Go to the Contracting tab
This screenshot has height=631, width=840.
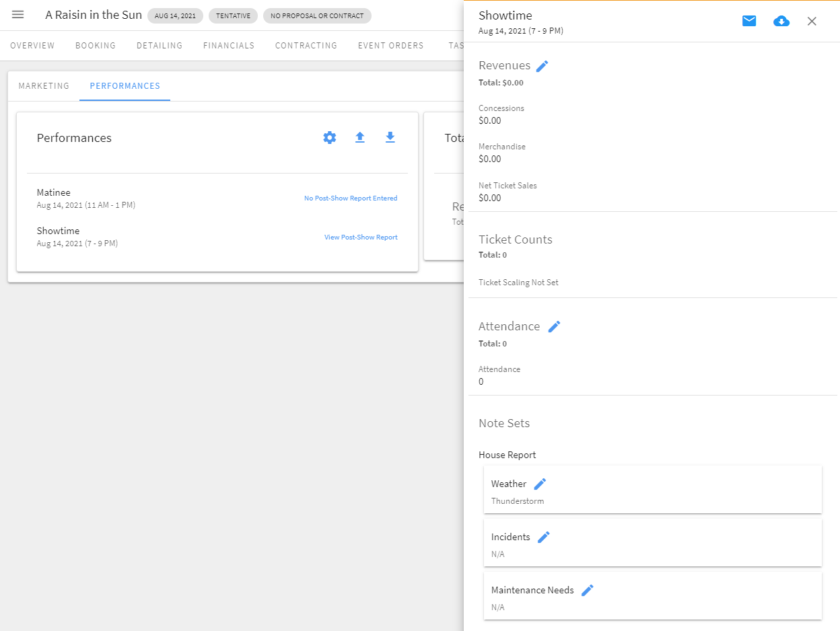pos(306,46)
